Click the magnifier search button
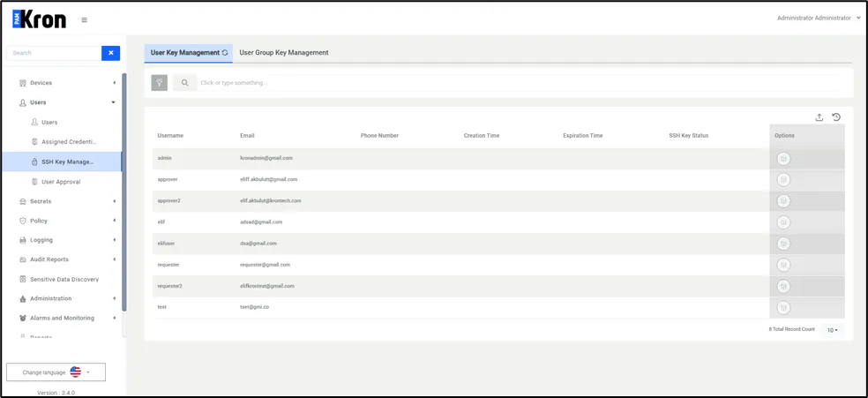This screenshot has height=398, width=868. tap(184, 83)
